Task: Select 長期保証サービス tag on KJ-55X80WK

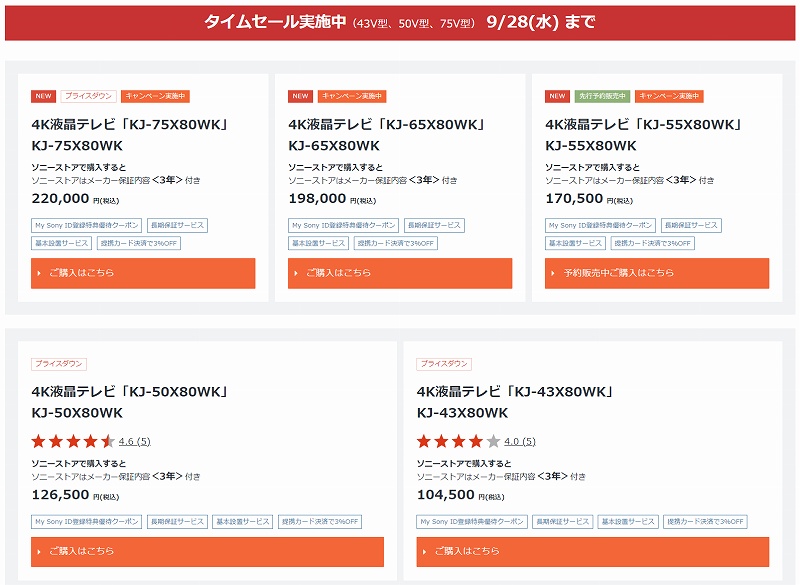Action: pyautogui.click(x=691, y=225)
